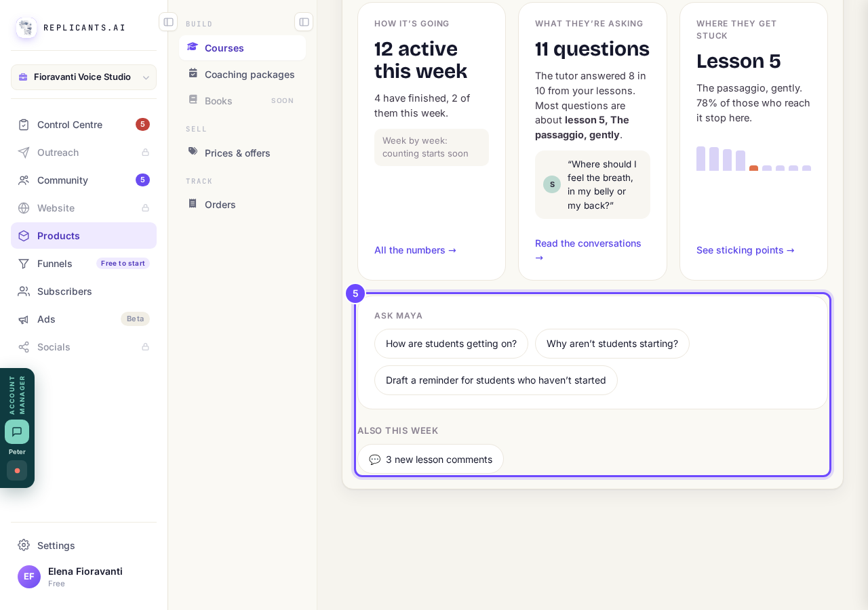Open Prices & offers section

click(x=242, y=153)
